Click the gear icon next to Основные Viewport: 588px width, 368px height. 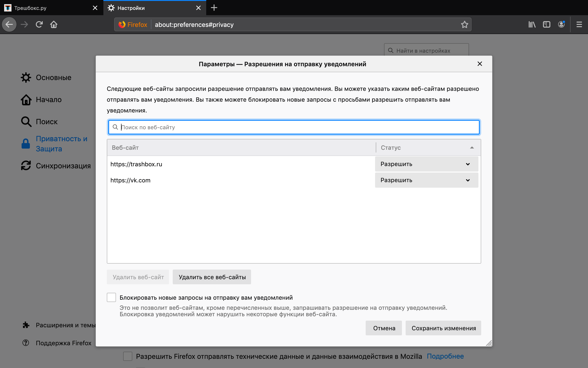[26, 78]
